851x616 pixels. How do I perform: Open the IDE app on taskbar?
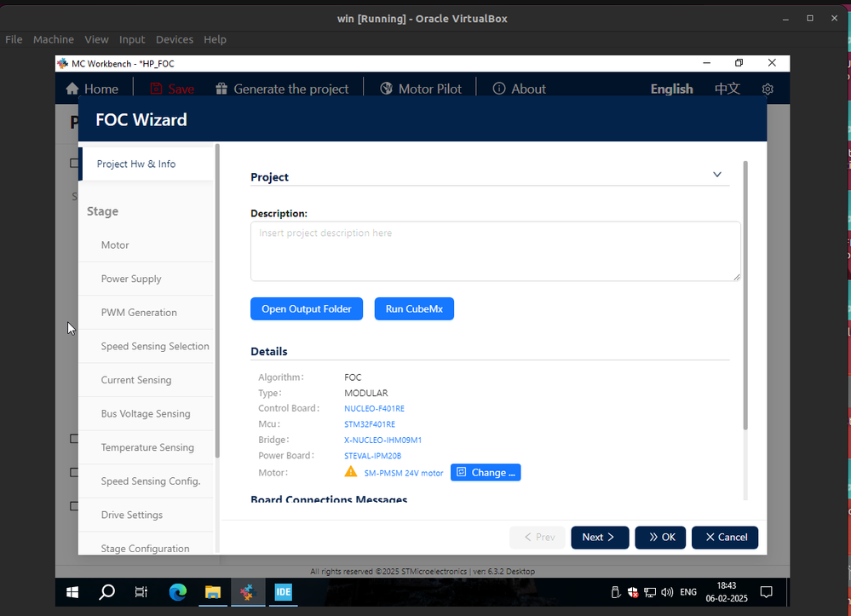coord(284,592)
